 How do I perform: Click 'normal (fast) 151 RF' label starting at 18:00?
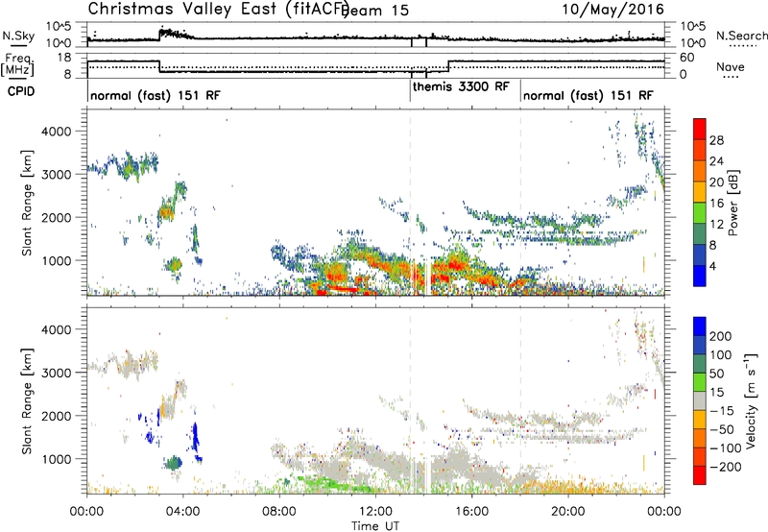588,95
